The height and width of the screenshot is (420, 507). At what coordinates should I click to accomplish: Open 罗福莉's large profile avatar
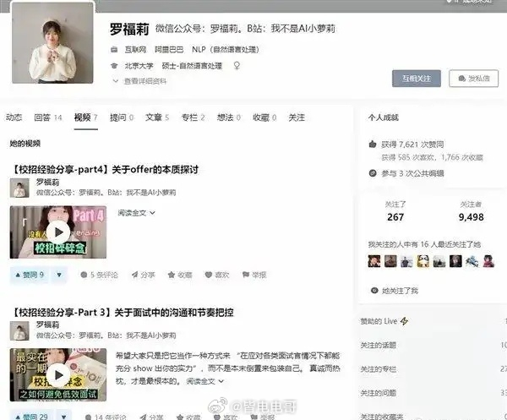(52, 43)
